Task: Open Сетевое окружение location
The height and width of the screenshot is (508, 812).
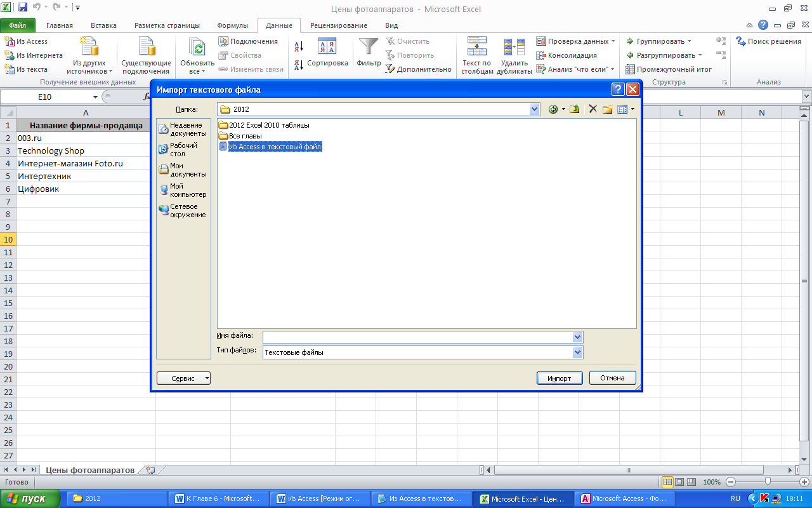Action: point(183,211)
